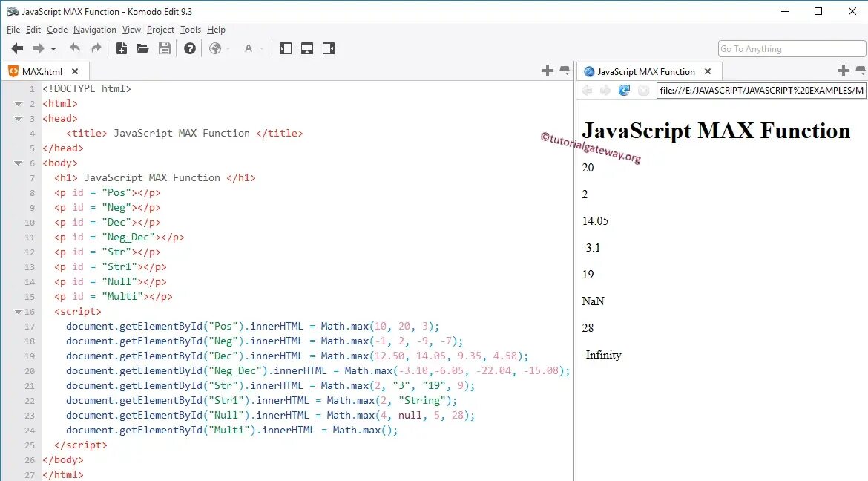Toggle the bottom pane
Image resolution: width=868 pixels, height=481 pixels.
point(307,49)
